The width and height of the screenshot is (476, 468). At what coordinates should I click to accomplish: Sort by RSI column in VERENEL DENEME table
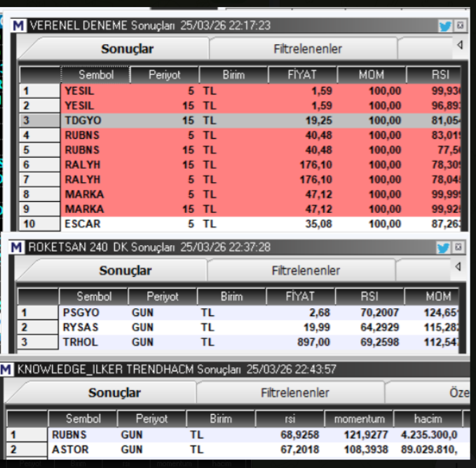point(434,74)
